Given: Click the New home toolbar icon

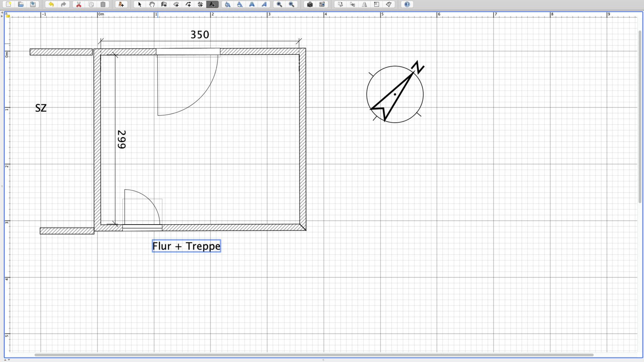Looking at the screenshot, I should tap(8, 5).
